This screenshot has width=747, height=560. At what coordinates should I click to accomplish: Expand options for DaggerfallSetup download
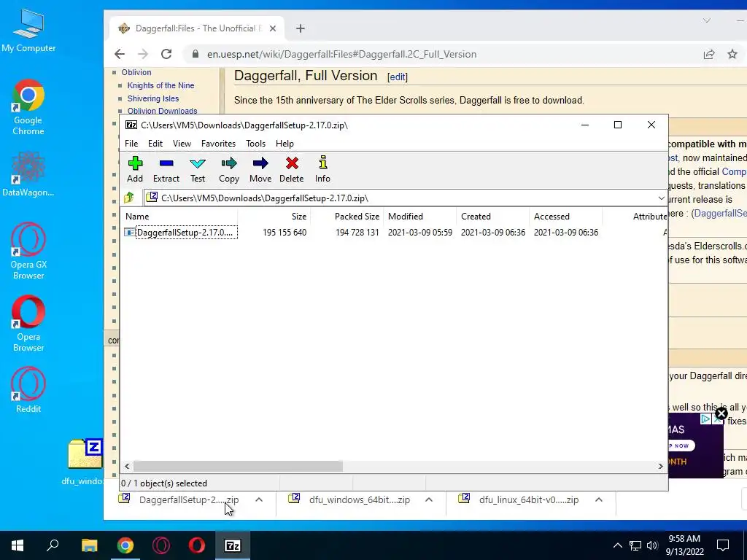tap(259, 499)
